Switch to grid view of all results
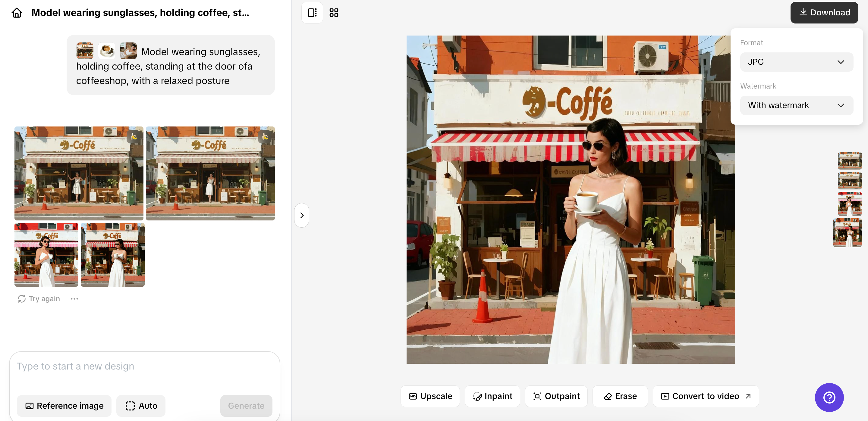868x421 pixels. click(334, 12)
